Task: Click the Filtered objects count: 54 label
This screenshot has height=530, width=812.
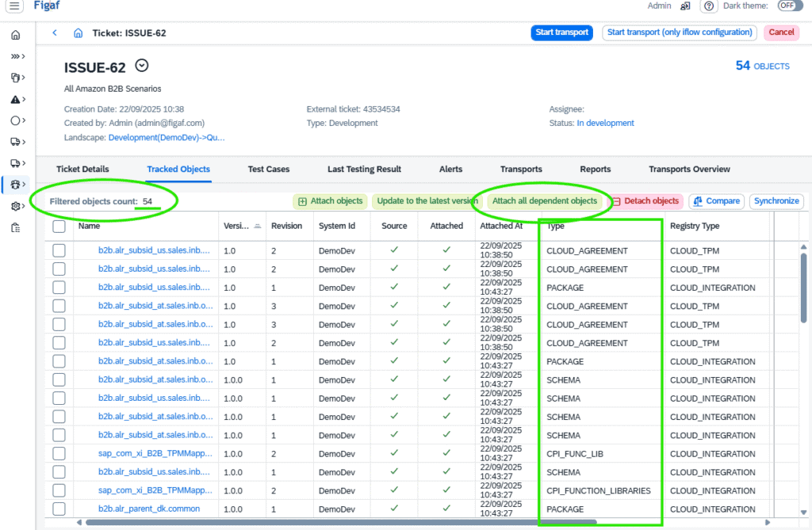Action: pos(101,201)
